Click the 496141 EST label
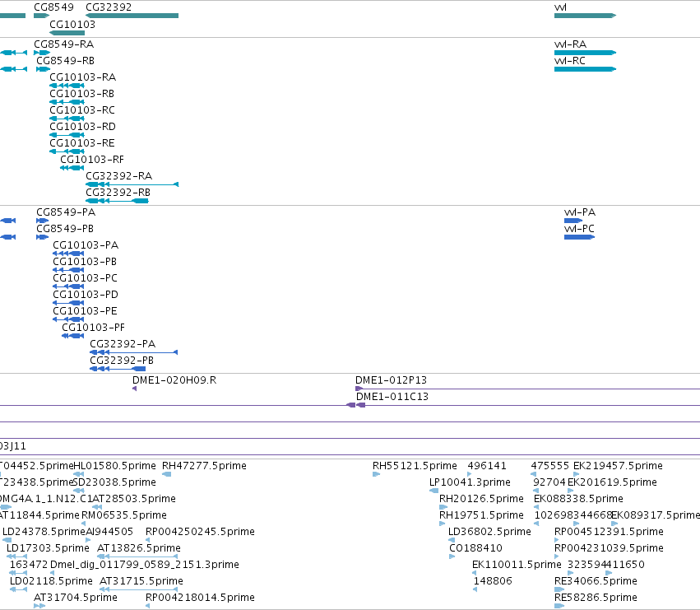Image resolution: width=700 pixels, height=610 pixels. [x=487, y=466]
